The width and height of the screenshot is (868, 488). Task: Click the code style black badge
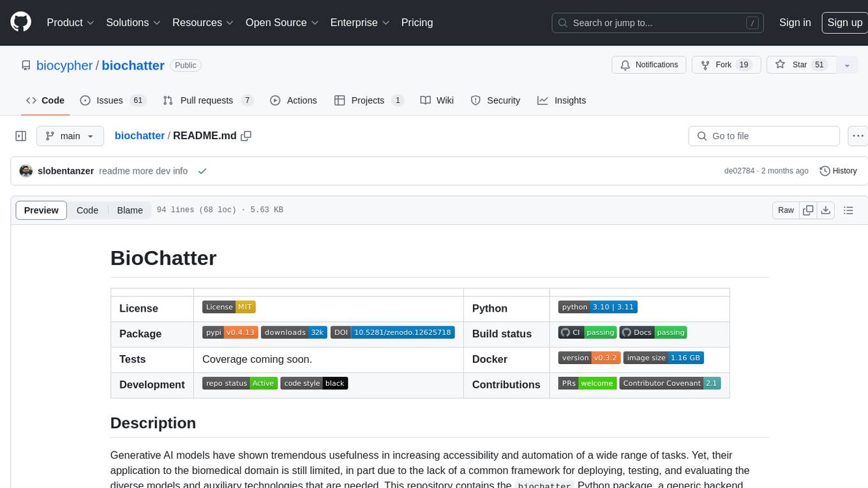tap(314, 383)
